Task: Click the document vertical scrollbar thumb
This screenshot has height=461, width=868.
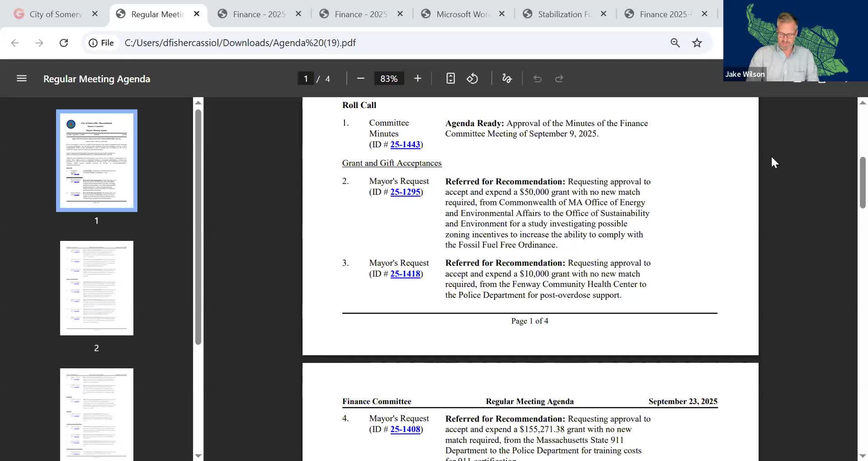Action: click(863, 183)
